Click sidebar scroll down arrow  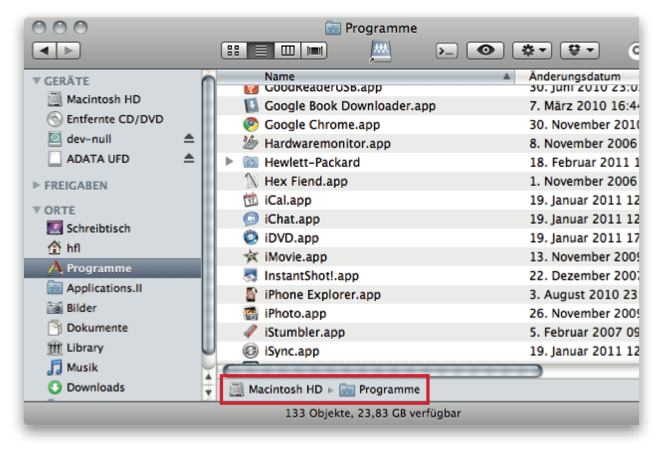pos(209,392)
